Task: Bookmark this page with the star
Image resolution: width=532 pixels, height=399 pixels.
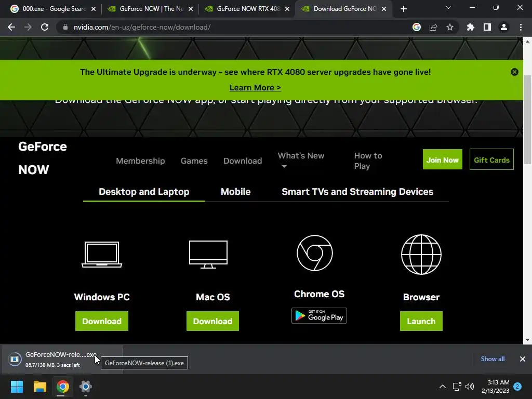Action: 450,27
